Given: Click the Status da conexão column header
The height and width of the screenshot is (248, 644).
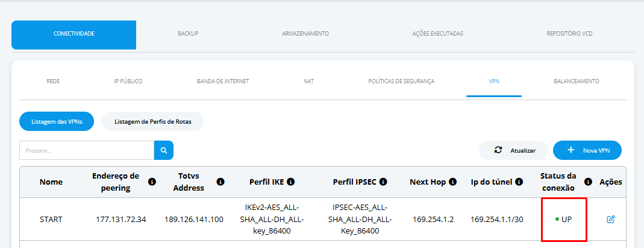Looking at the screenshot, I should click(558, 182).
